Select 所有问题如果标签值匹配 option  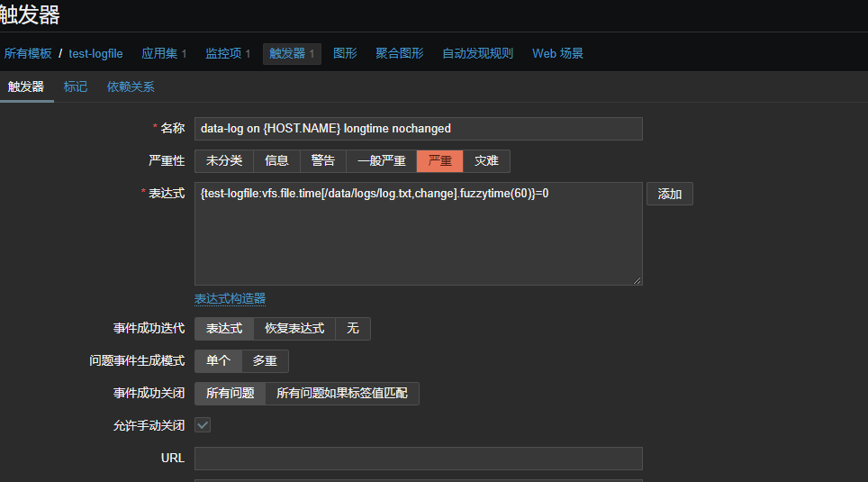(x=342, y=394)
